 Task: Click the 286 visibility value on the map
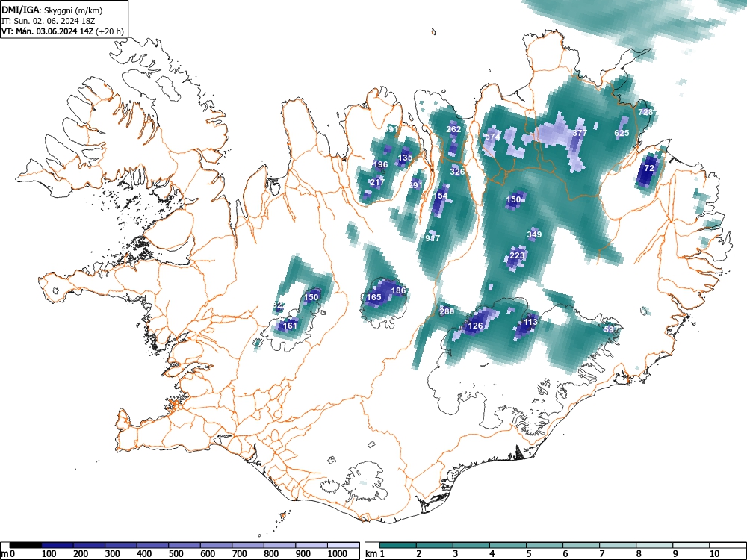click(447, 311)
